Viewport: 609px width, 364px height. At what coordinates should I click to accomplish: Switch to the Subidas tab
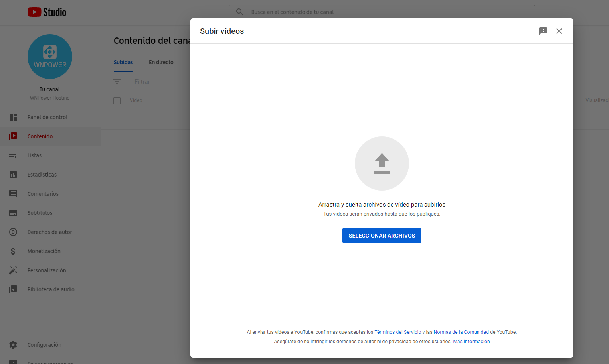coord(123,62)
